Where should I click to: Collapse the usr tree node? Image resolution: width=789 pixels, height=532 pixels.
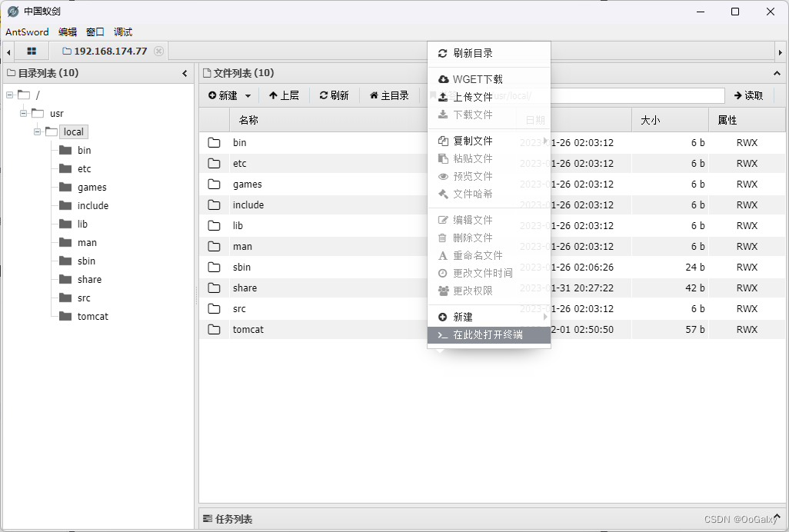point(23,113)
